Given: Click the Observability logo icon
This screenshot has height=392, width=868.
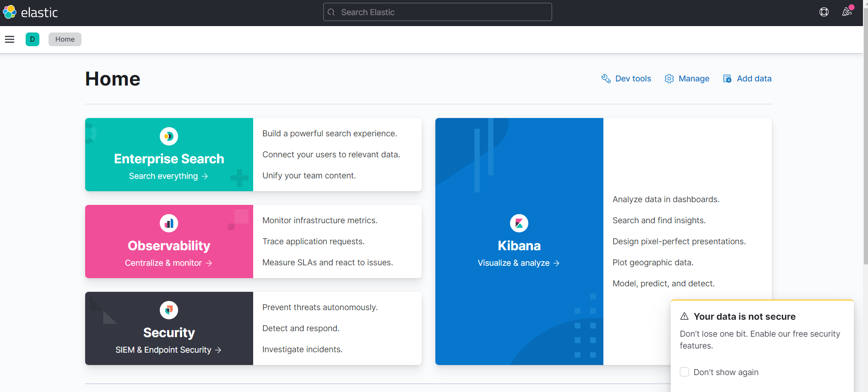Looking at the screenshot, I should 169,223.
